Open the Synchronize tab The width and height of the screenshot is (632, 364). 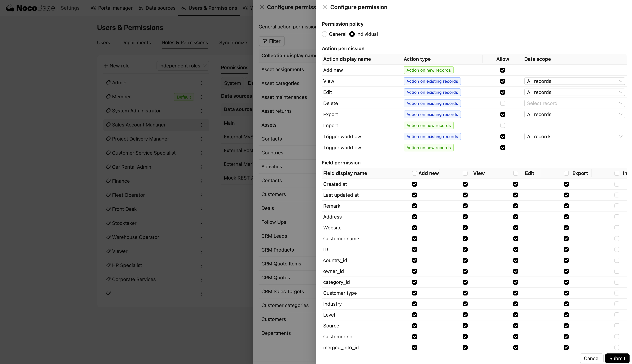pyautogui.click(x=233, y=43)
